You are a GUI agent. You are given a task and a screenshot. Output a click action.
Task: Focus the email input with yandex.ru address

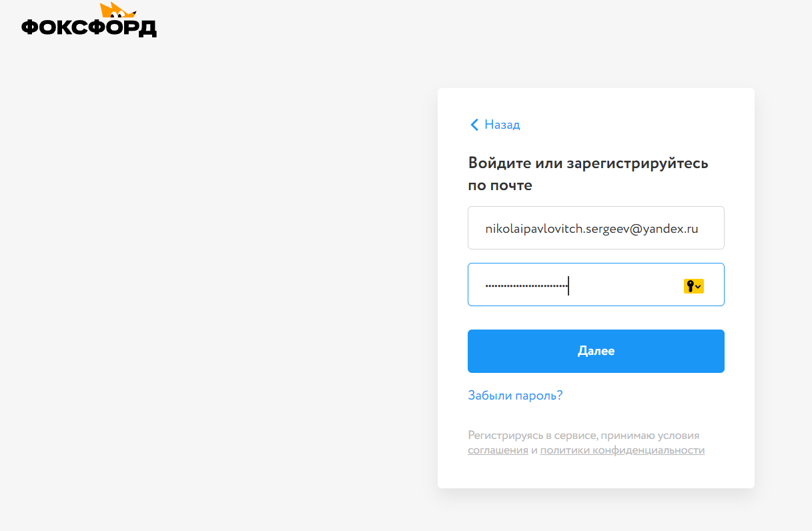click(595, 228)
